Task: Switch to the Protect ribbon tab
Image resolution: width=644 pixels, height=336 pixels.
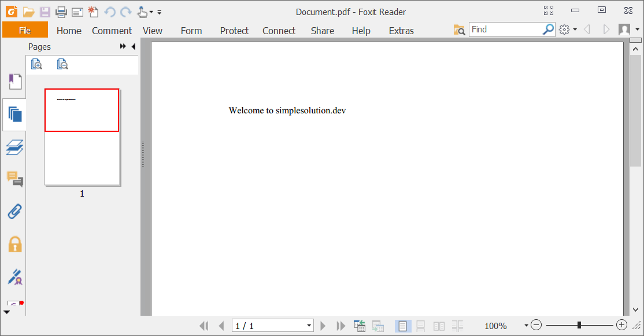Action: [x=234, y=31]
